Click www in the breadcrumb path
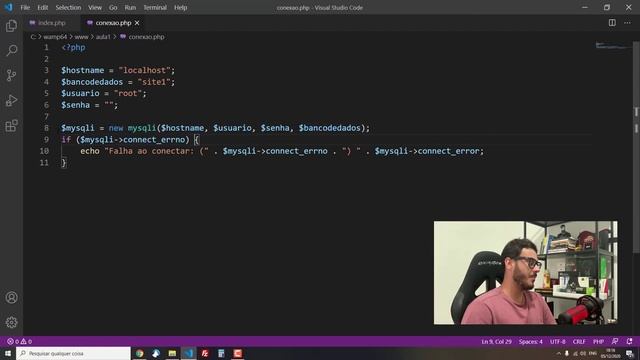 81,37
